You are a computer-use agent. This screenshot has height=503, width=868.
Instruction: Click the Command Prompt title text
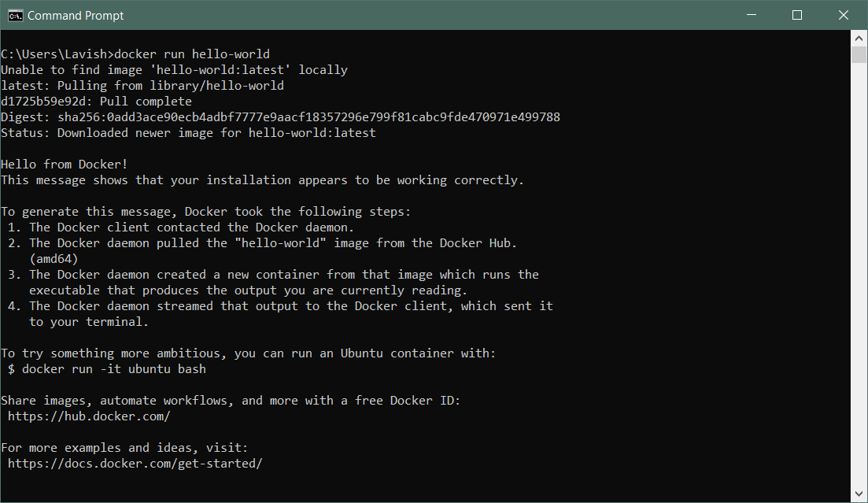pos(76,15)
